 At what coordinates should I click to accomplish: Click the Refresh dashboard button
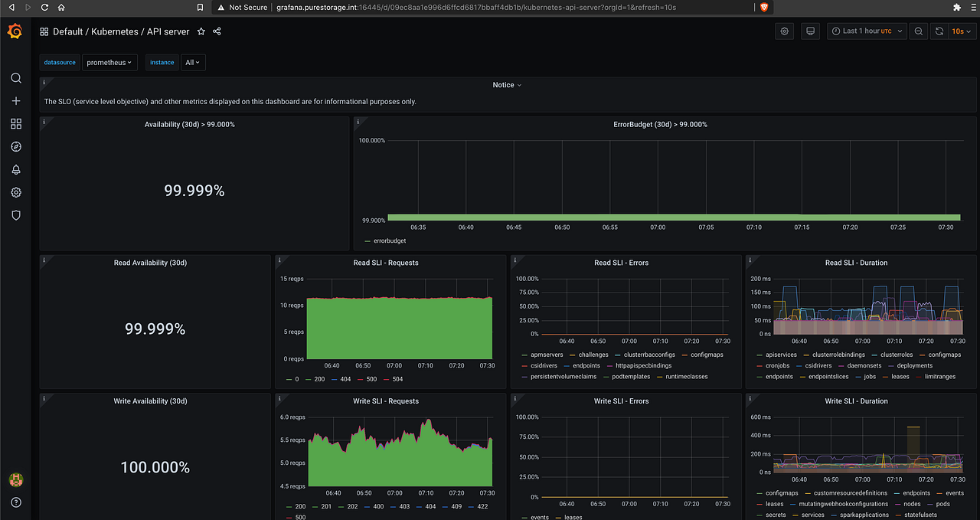point(939,31)
